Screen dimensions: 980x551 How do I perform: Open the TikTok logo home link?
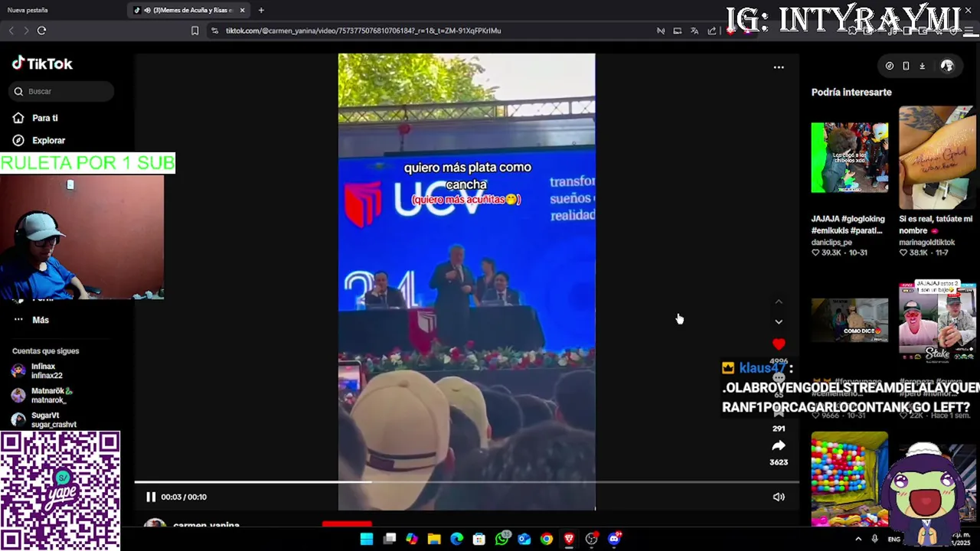coord(42,64)
